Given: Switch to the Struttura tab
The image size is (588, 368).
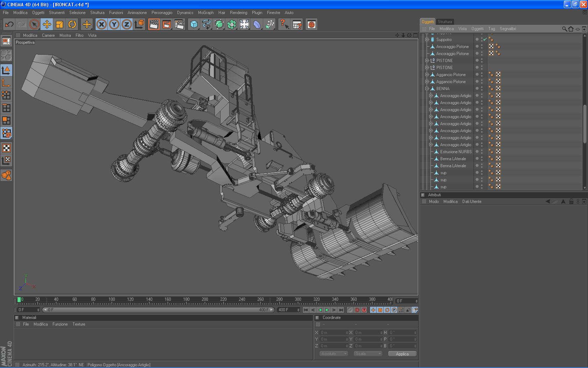Looking at the screenshot, I should pos(444,22).
